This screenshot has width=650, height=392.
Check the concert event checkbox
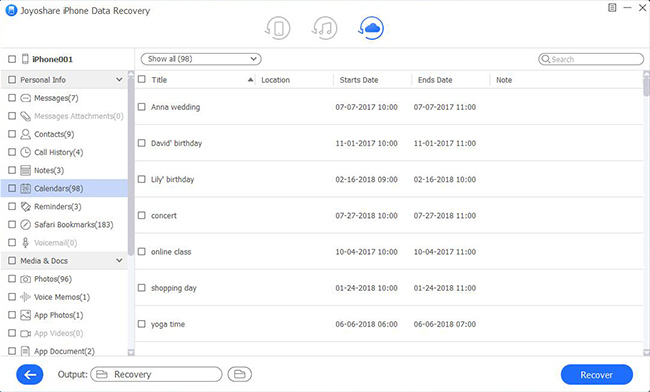[142, 215]
